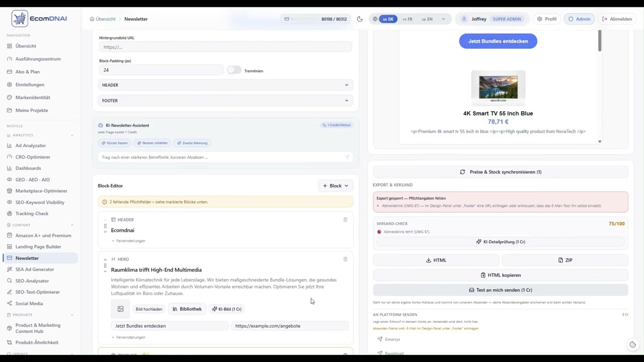Open the help icon at bottom right
Screen dimensions: 644x362
pyautogui.click(x=632, y=344)
